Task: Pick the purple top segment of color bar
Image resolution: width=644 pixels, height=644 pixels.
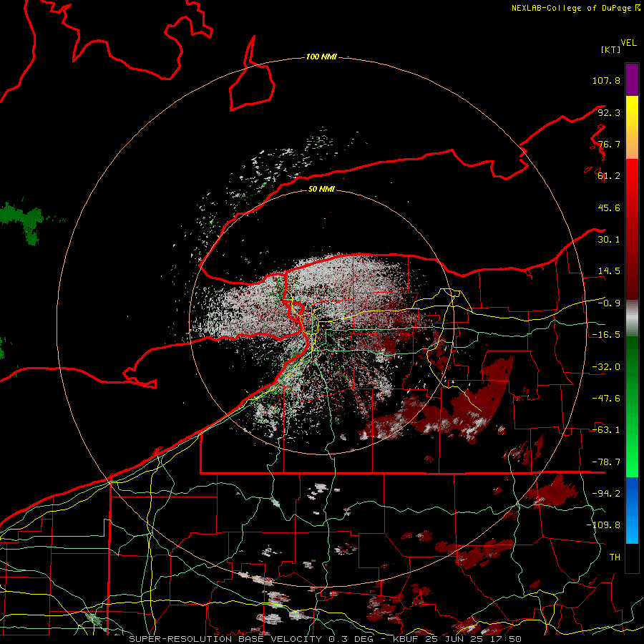Action: pos(632,79)
